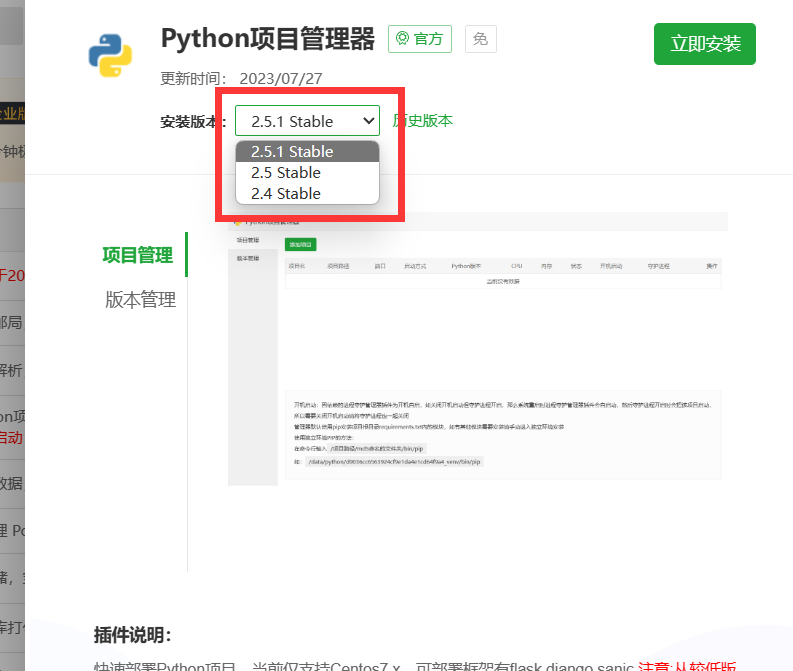This screenshot has width=793, height=671.
Task: Open the 安装版本 version dropdown
Action: [307, 121]
